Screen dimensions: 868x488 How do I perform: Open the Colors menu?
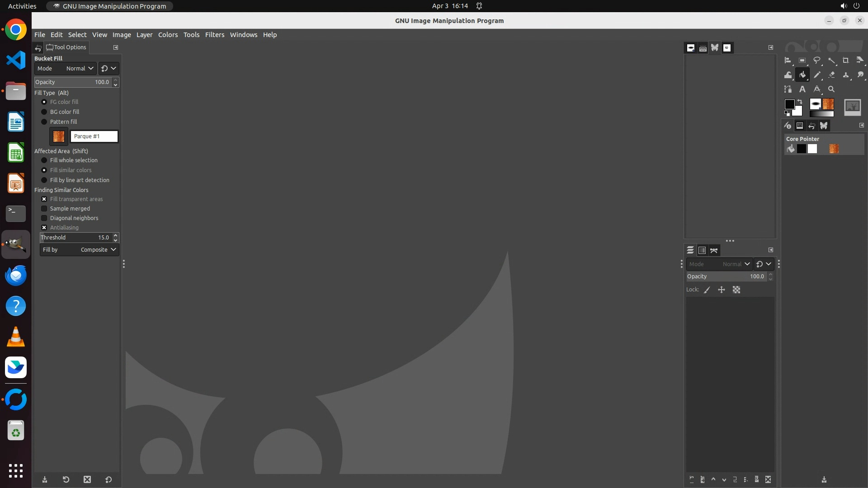coord(168,35)
